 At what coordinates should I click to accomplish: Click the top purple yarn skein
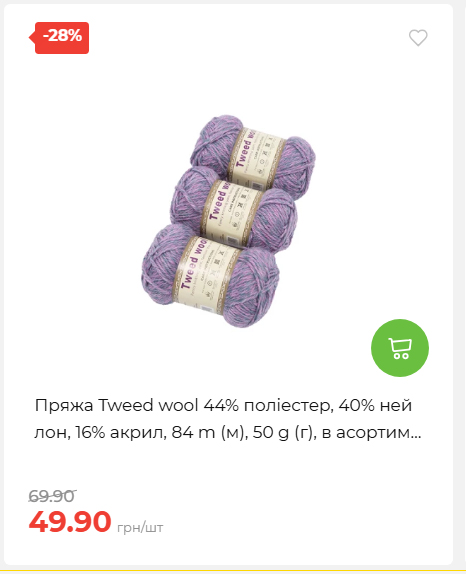coord(253,157)
